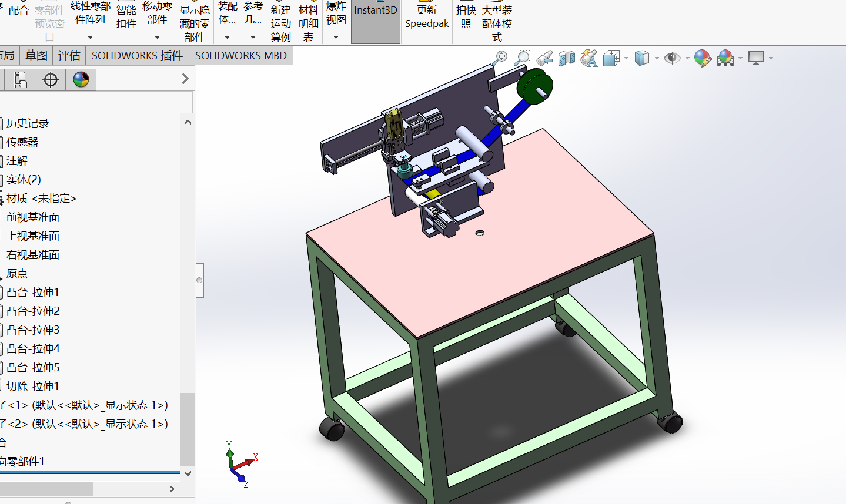The width and height of the screenshot is (846, 504).
Task: Select 历史记录 in the feature tree
Action: pyautogui.click(x=28, y=123)
